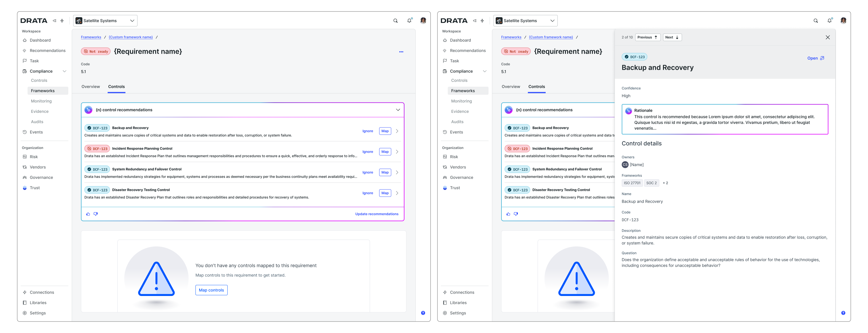
Task: Open notifications bell in right window
Action: pos(830,21)
